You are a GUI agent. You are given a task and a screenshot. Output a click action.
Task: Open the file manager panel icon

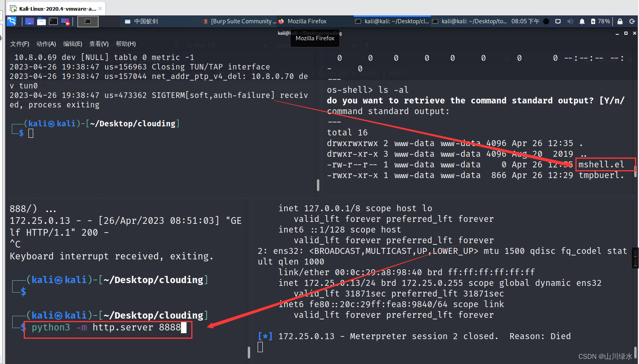point(41,21)
